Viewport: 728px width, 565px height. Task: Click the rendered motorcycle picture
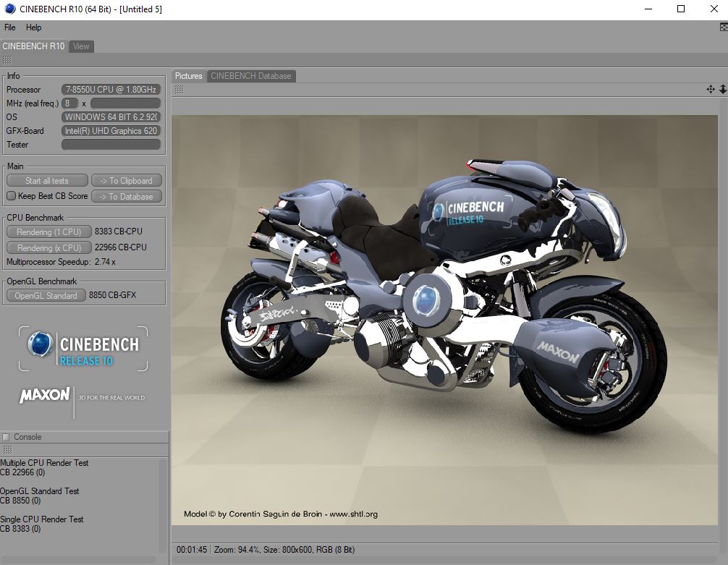click(x=444, y=320)
